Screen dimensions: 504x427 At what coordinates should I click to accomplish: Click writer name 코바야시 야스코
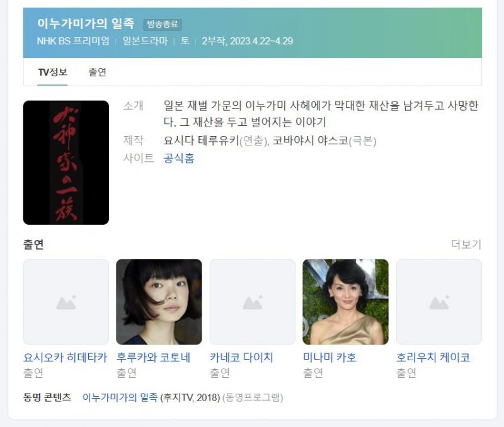pyautogui.click(x=311, y=140)
